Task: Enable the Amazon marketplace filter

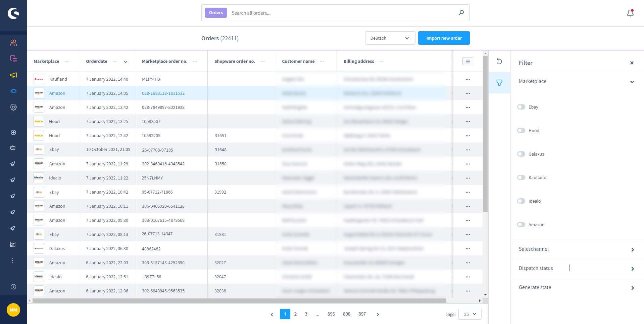Action: 521,225
